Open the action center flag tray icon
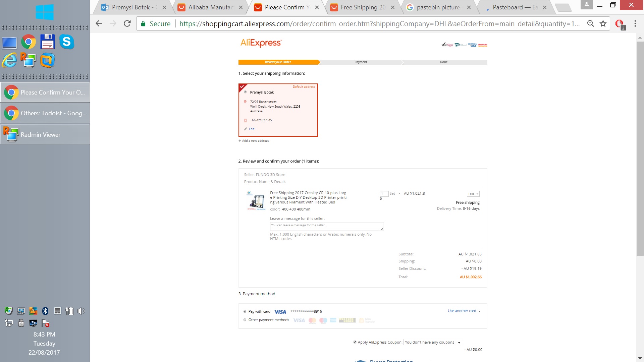 click(x=45, y=323)
